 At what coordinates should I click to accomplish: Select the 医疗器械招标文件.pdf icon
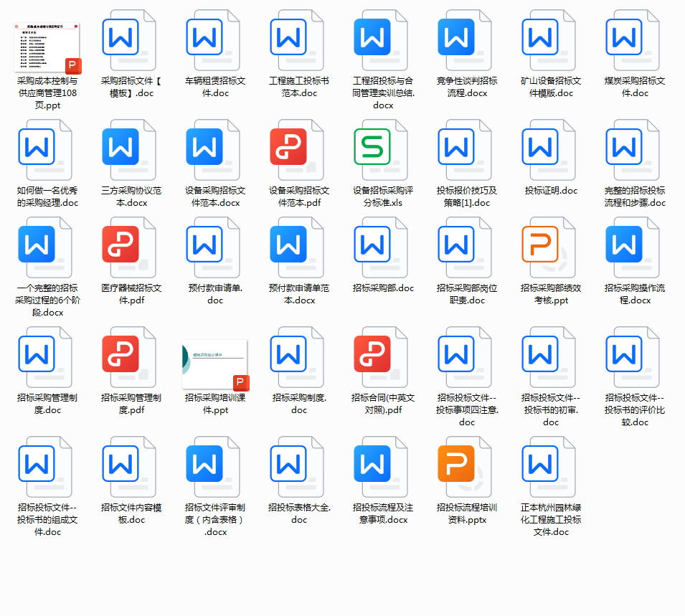129,247
